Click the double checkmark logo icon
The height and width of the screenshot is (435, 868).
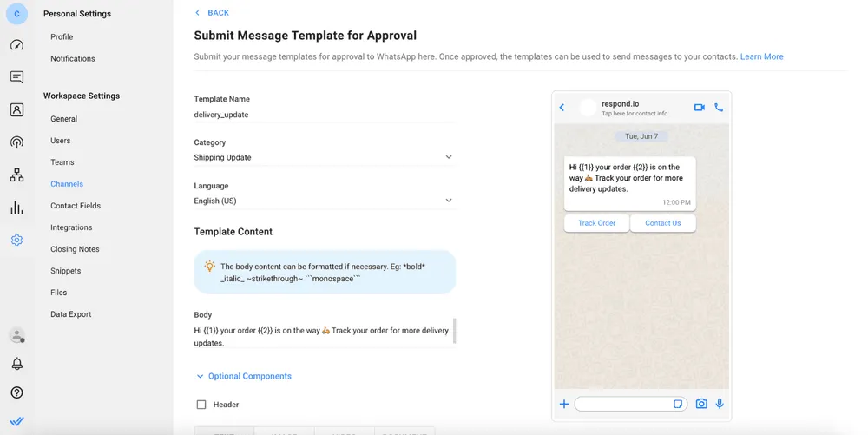tap(16, 421)
